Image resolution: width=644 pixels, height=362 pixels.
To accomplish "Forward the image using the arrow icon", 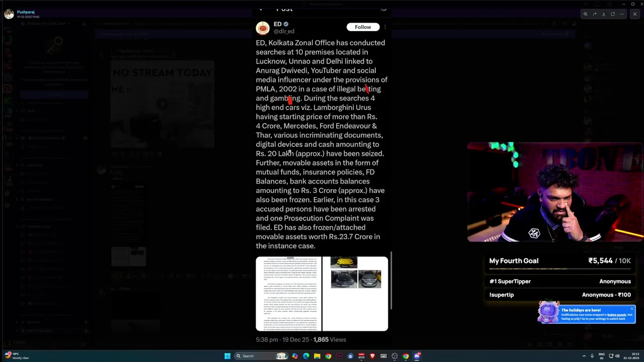I will click(594, 14).
